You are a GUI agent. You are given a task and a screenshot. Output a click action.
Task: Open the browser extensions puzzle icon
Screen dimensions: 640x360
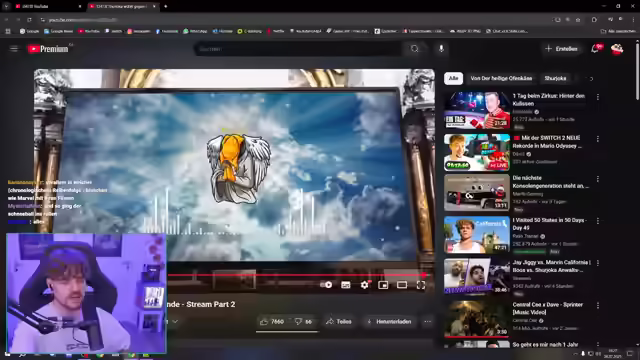[x=594, y=20]
